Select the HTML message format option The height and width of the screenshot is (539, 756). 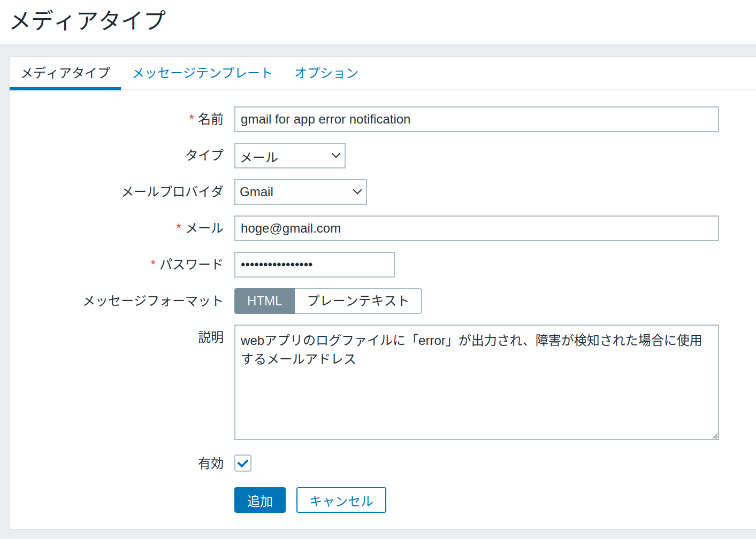tap(264, 301)
